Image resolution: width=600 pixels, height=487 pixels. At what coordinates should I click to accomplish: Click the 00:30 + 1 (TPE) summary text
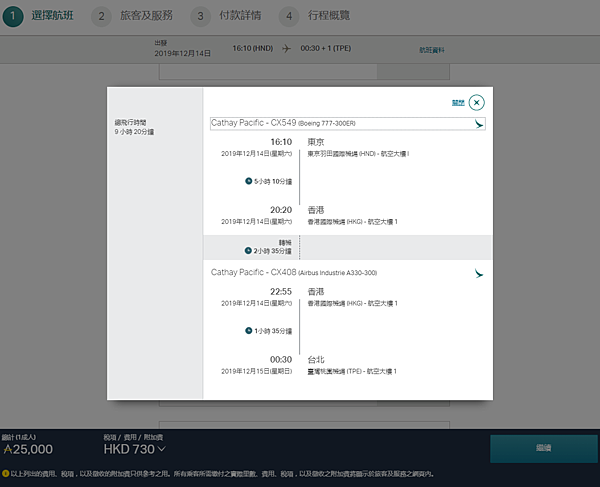point(326,49)
